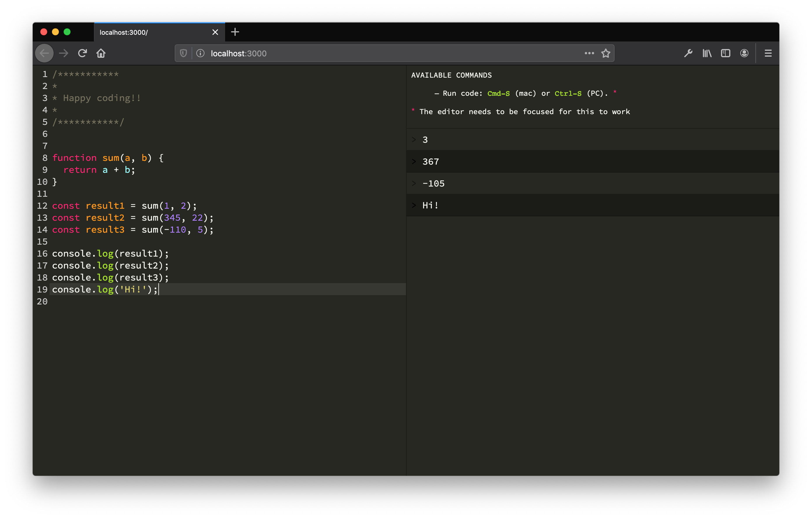Click the back navigation arrow icon
This screenshot has width=812, height=519.
point(45,53)
